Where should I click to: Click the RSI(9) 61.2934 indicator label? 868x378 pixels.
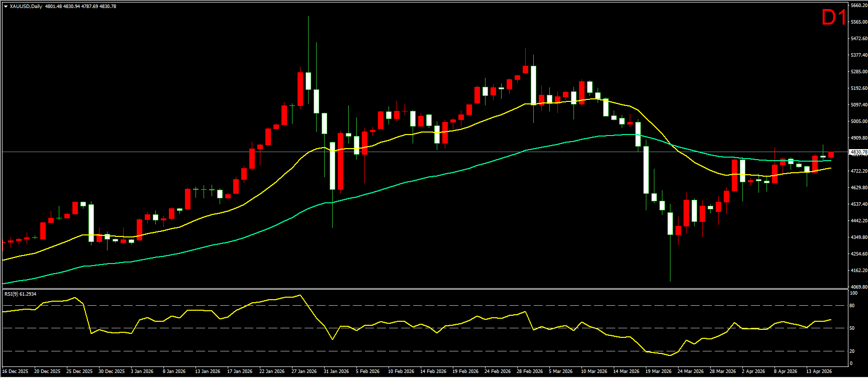tap(21, 294)
